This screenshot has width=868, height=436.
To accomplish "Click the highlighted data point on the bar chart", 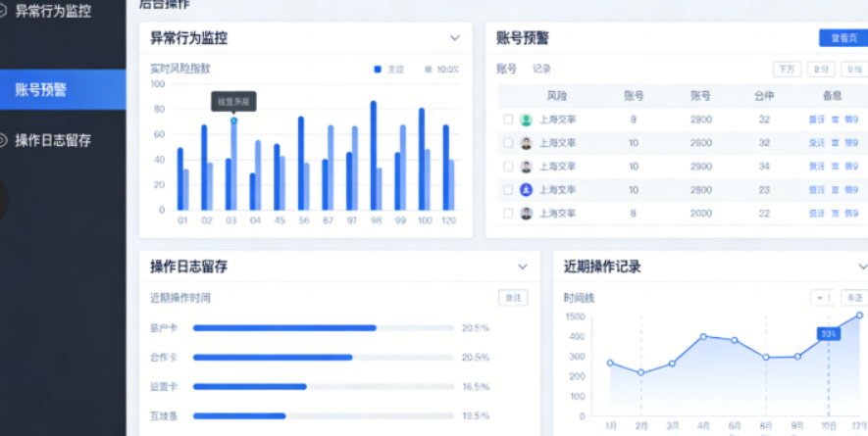I will point(233,121).
